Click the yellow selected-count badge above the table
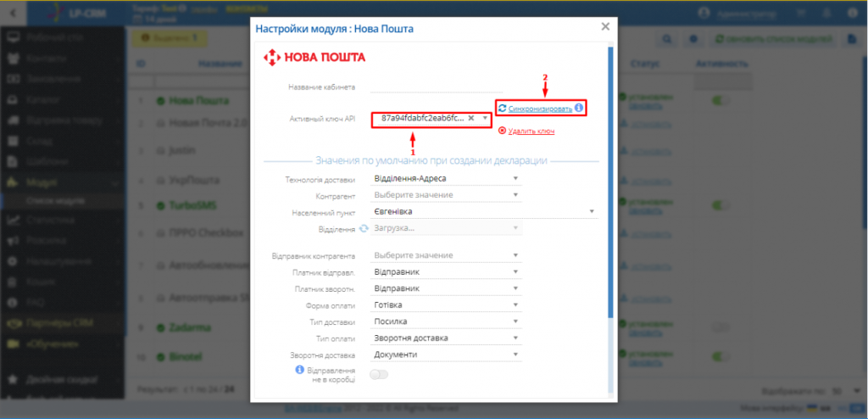 click(169, 38)
